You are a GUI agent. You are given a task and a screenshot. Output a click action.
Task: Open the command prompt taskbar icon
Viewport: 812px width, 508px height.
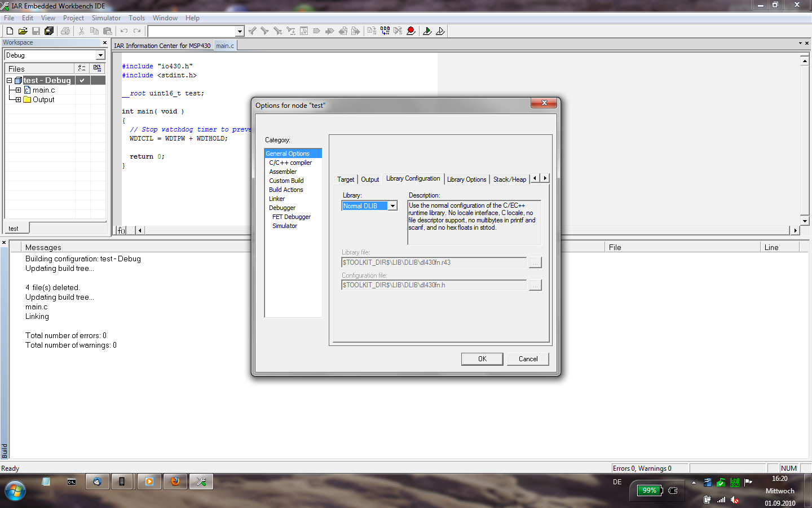click(72, 482)
